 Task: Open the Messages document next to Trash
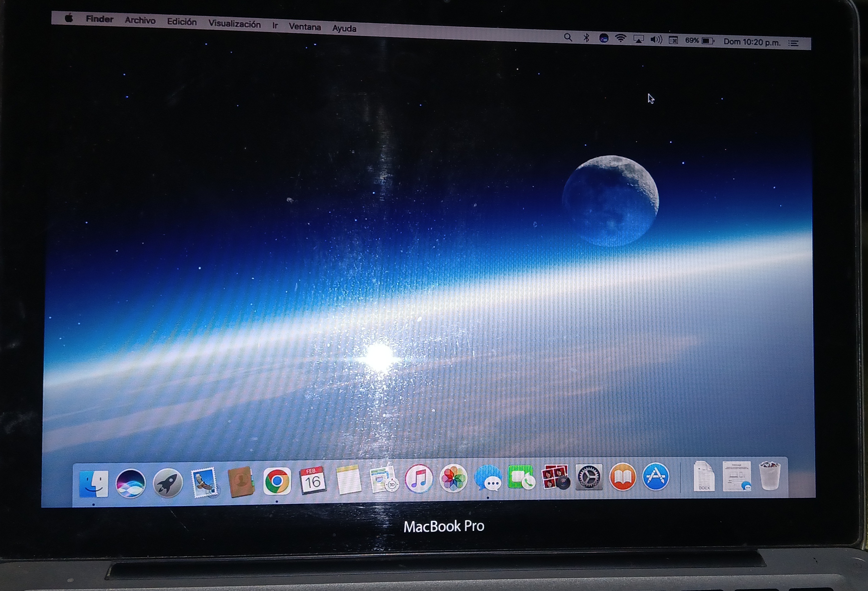737,476
